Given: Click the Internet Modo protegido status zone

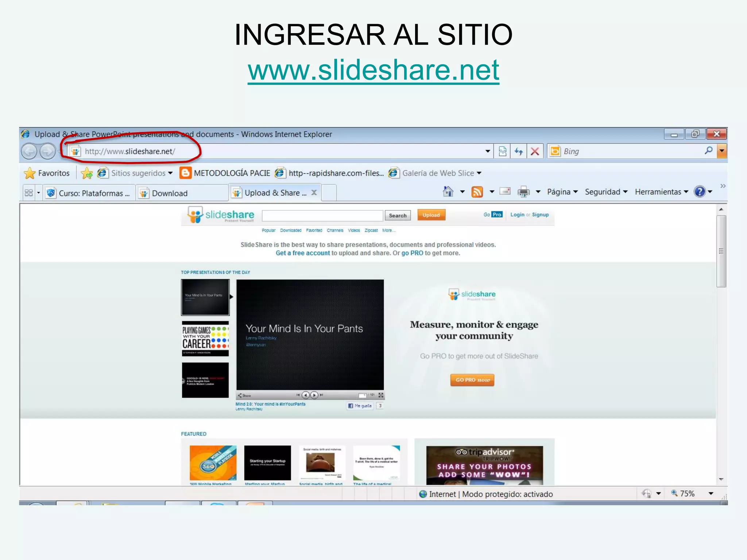Looking at the screenshot, I should click(486, 494).
